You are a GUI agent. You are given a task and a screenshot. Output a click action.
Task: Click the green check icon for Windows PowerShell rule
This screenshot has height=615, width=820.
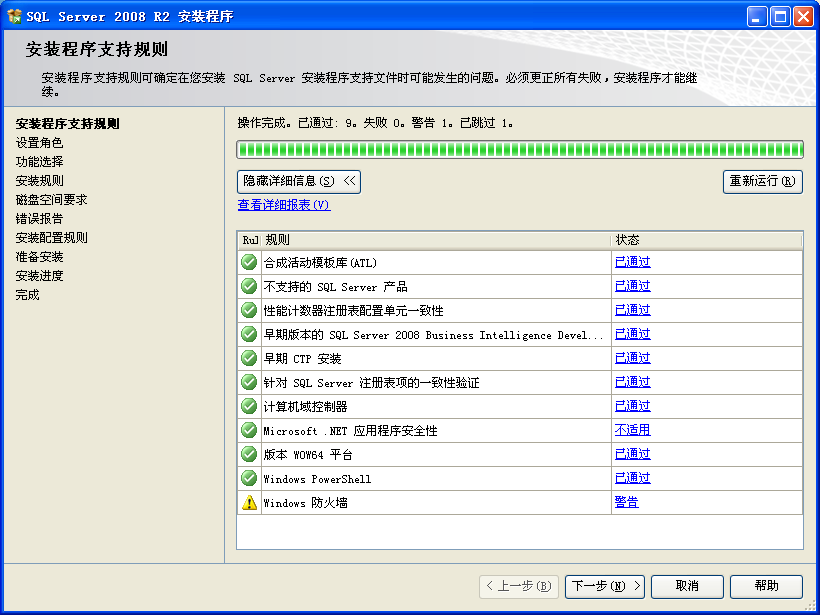248,477
